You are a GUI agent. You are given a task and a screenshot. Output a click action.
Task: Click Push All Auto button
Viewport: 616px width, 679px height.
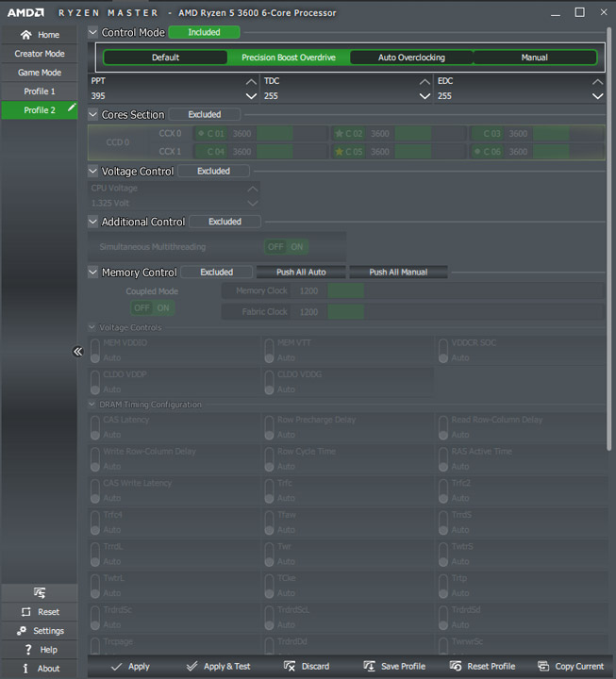click(x=301, y=272)
